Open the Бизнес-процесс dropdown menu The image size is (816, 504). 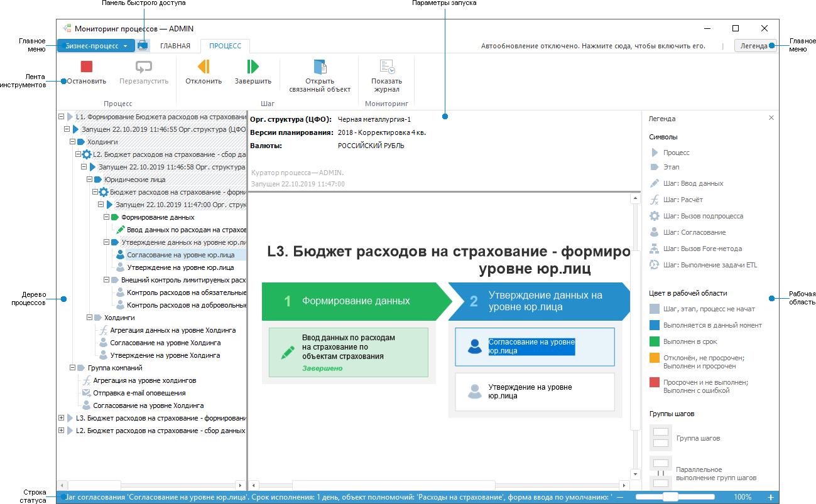95,45
